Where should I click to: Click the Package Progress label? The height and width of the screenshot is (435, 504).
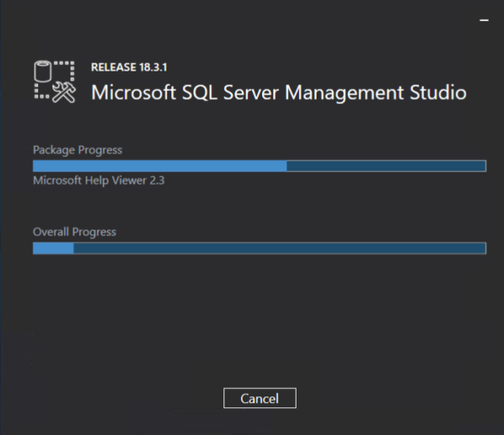coord(77,150)
